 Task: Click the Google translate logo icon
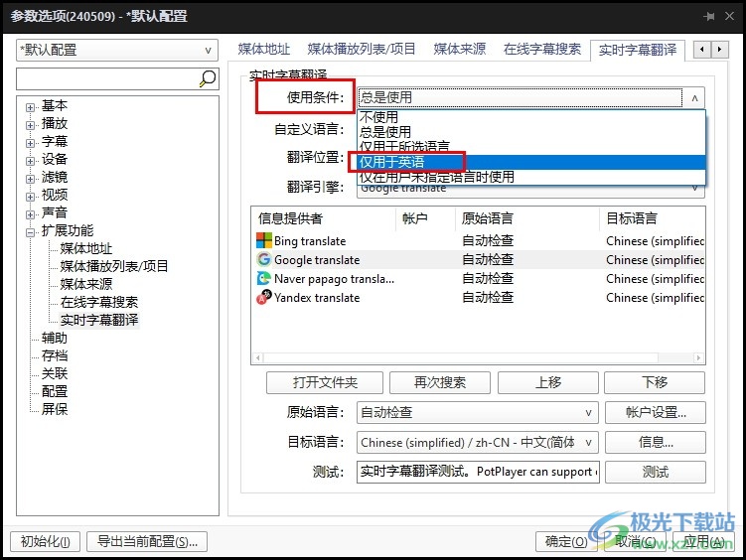point(263,259)
